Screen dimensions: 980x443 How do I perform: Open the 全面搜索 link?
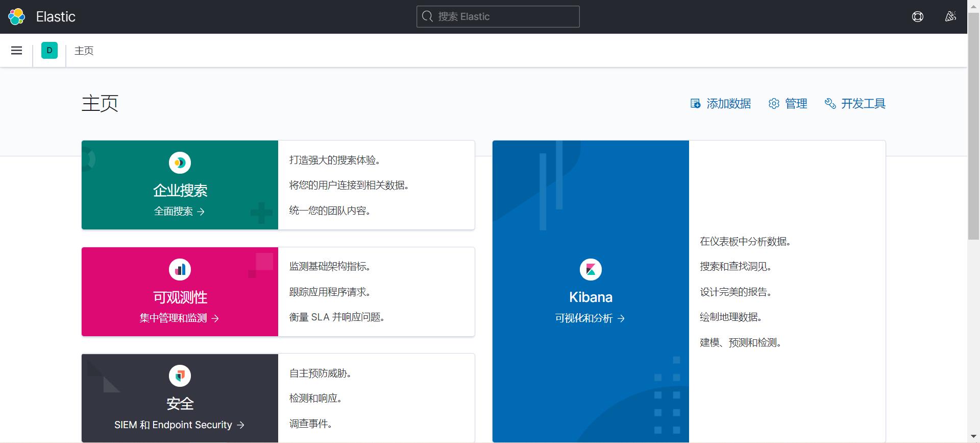180,212
